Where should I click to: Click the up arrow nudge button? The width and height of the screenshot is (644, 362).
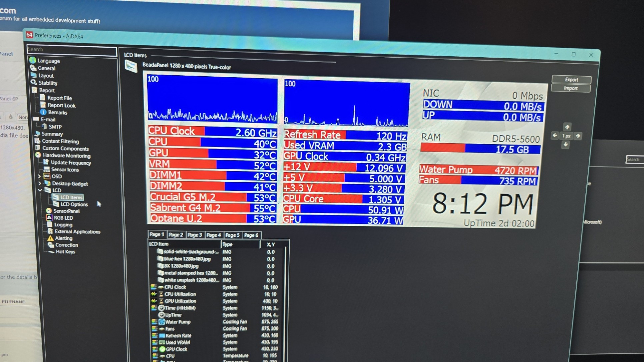pyautogui.click(x=567, y=127)
